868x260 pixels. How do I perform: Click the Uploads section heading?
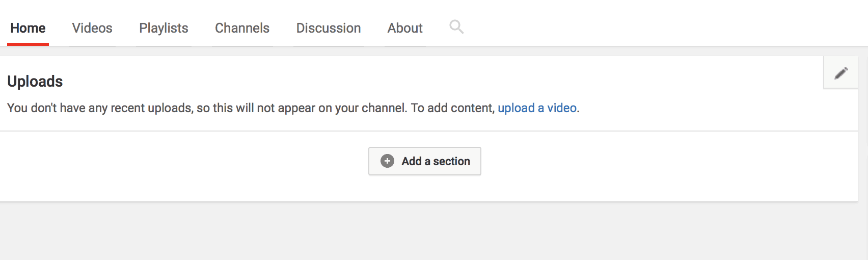click(35, 82)
